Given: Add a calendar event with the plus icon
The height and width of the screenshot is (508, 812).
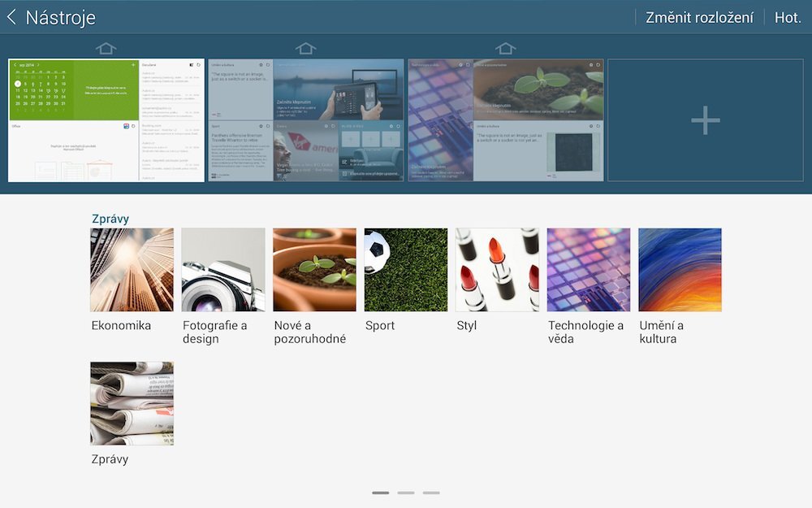Looking at the screenshot, I should click(133, 64).
